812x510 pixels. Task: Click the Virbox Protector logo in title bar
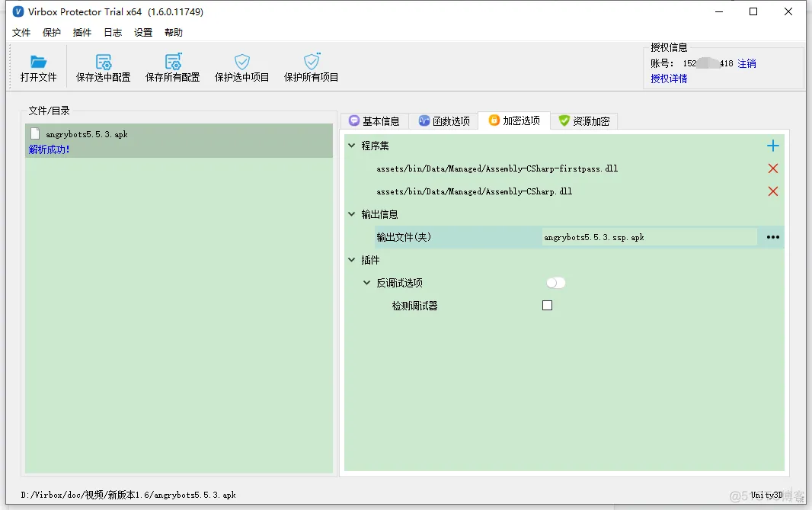pyautogui.click(x=18, y=11)
